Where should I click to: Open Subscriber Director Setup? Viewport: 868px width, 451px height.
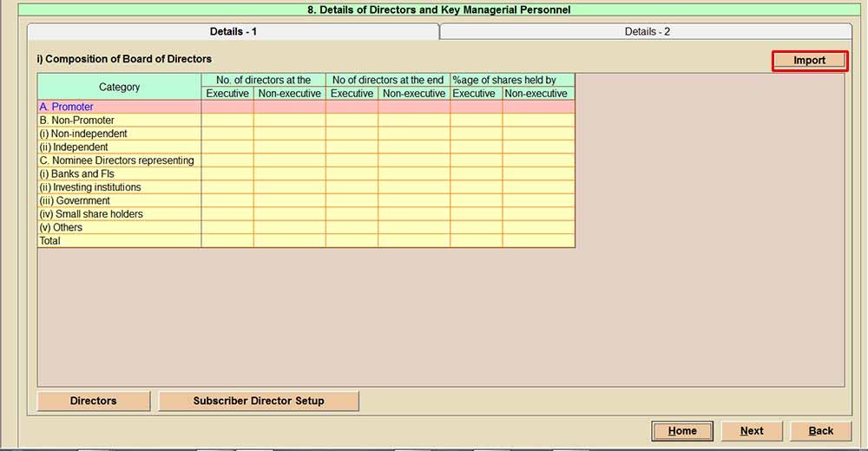pos(259,401)
